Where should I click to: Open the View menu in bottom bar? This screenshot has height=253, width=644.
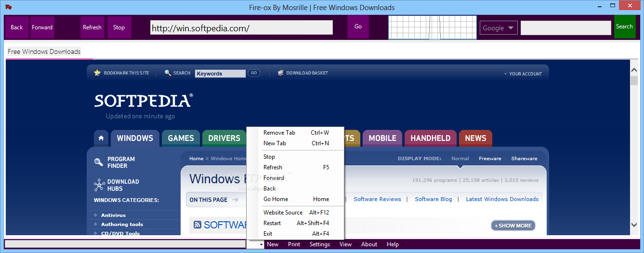[x=345, y=244]
